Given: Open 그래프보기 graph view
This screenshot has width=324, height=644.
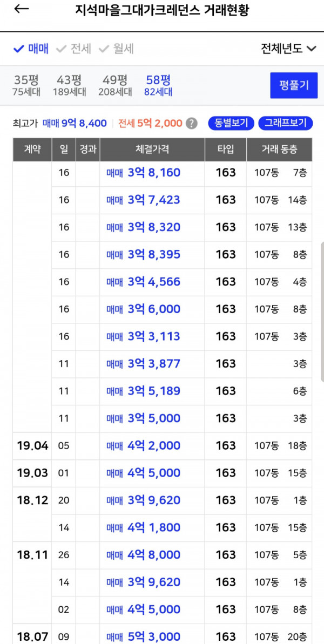Looking at the screenshot, I should (x=286, y=123).
